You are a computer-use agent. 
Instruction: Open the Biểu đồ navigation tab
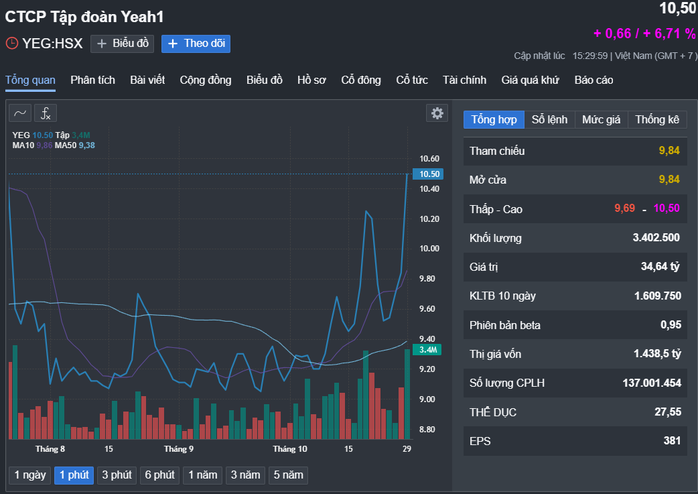[x=264, y=80]
